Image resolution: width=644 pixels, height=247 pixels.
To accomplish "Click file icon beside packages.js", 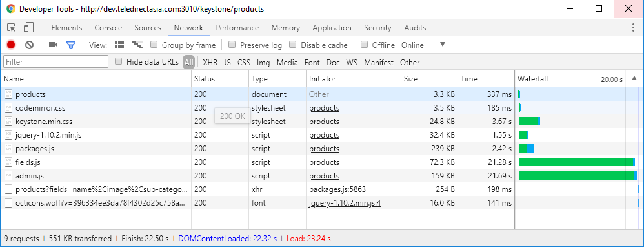I will [8, 149].
